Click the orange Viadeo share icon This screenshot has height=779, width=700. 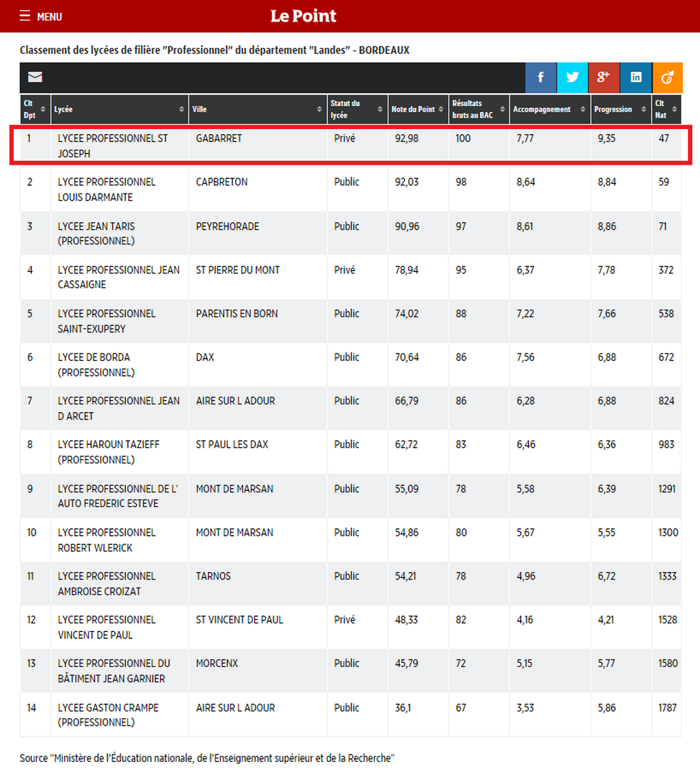pyautogui.click(x=667, y=77)
